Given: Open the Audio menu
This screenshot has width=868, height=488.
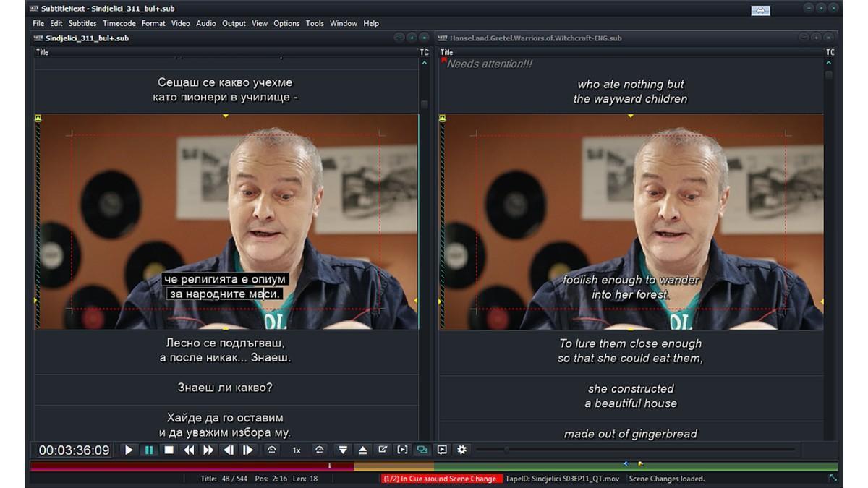Looking at the screenshot, I should click(206, 23).
